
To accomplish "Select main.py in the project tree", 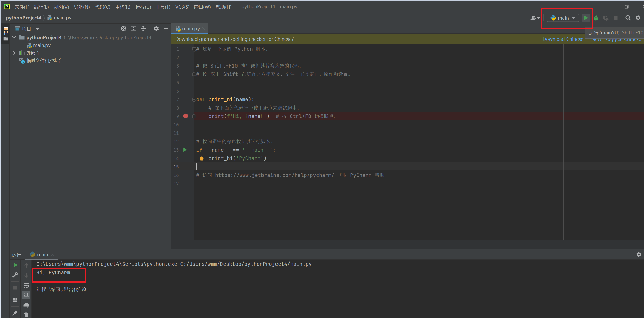I will click(39, 45).
